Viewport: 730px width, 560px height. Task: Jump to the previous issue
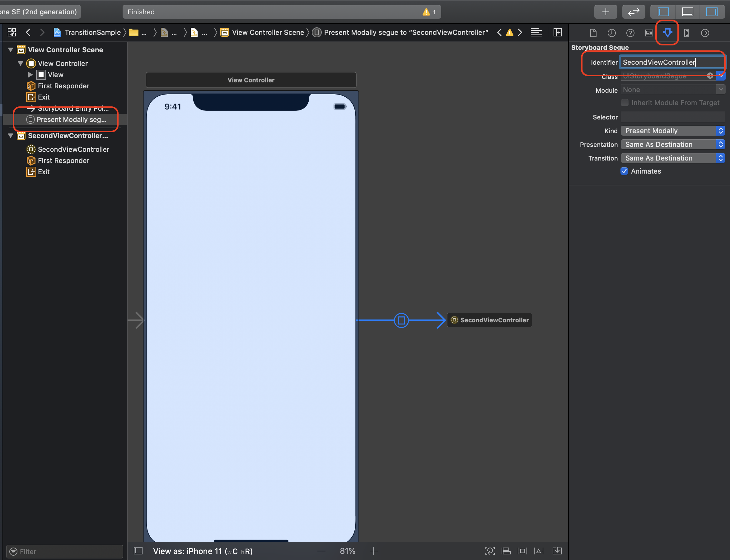pyautogui.click(x=499, y=32)
